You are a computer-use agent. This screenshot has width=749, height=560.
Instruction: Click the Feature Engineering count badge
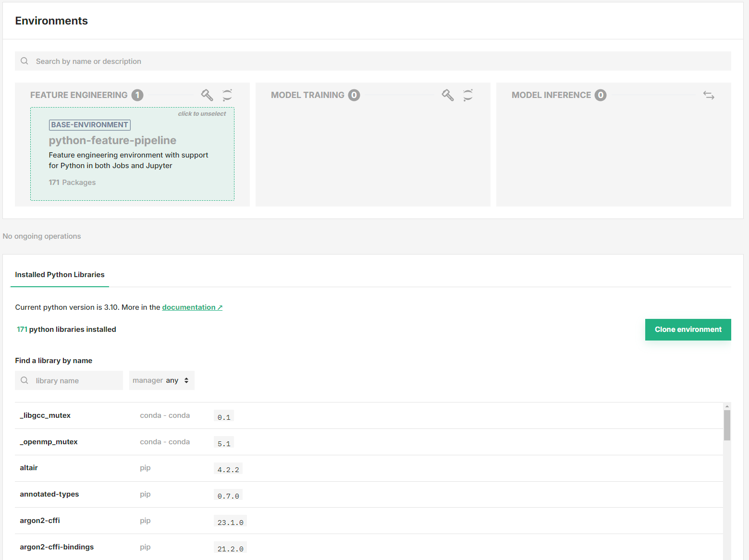tap(137, 95)
